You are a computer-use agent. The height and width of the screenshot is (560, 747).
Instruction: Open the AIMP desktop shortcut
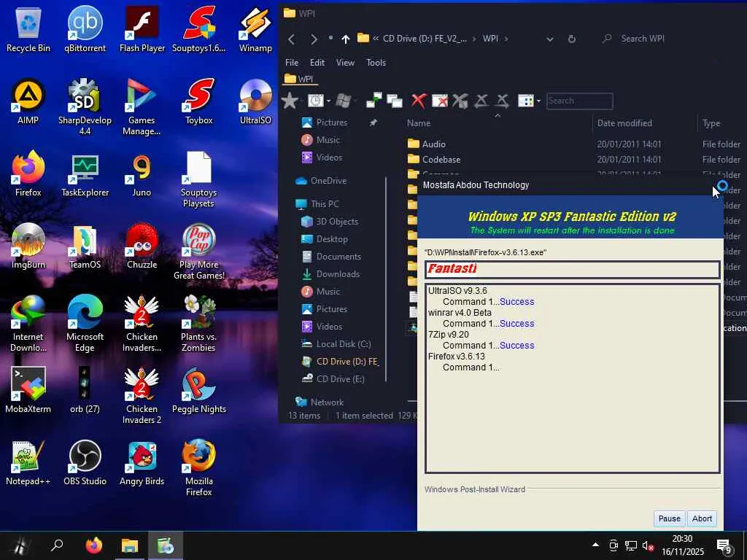[28, 101]
